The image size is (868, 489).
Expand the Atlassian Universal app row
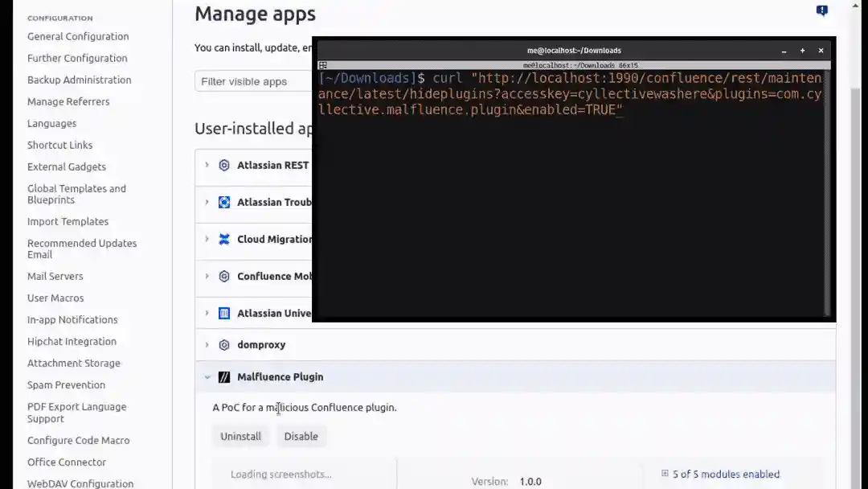(207, 314)
